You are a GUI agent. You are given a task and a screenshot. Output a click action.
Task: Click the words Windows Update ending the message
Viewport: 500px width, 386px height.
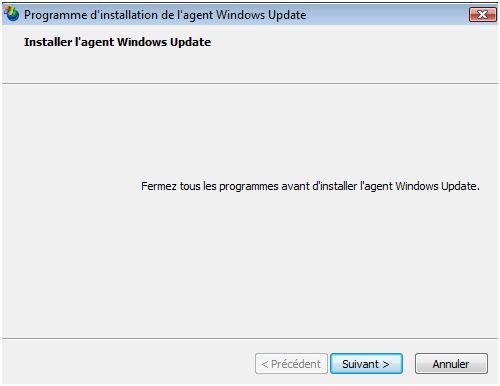pyautogui.click(x=437, y=186)
